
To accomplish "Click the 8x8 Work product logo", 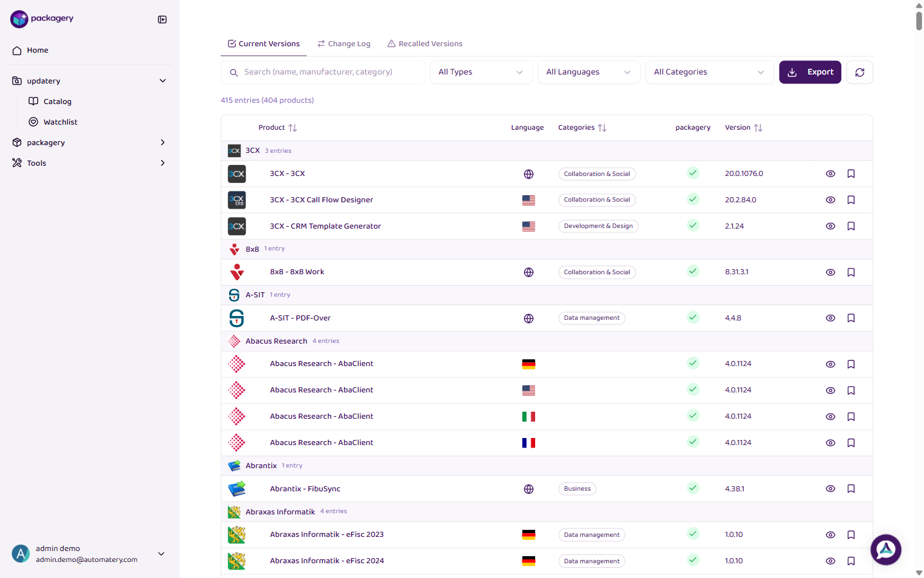I will [x=237, y=272].
